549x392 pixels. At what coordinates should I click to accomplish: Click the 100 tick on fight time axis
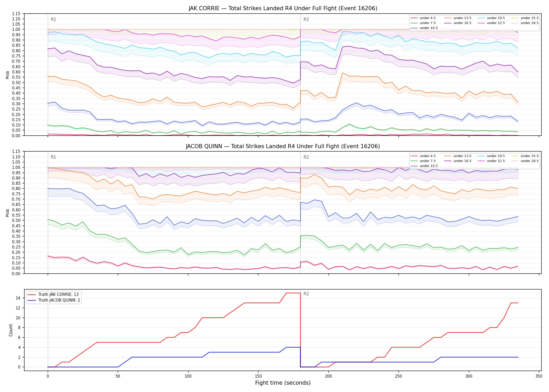(x=188, y=376)
